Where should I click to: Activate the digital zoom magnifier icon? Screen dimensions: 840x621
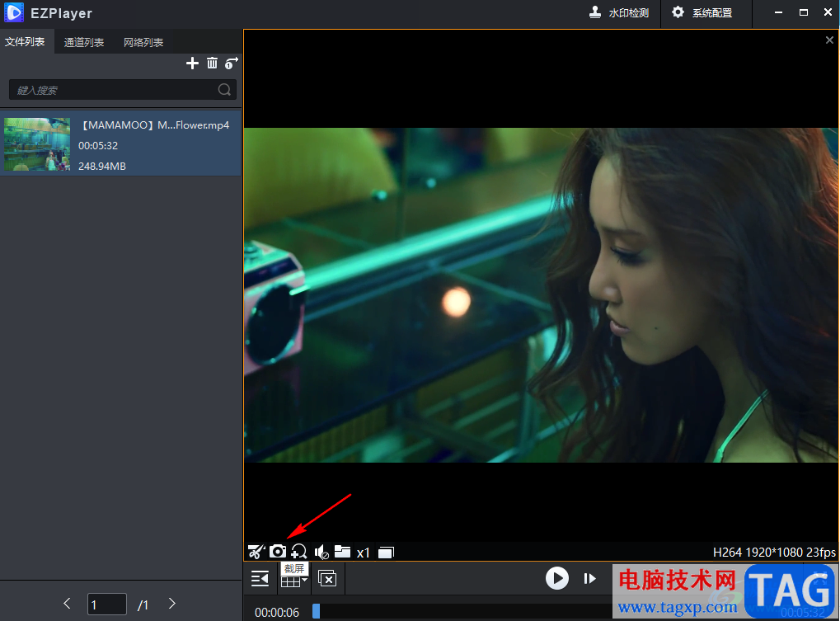click(x=299, y=552)
